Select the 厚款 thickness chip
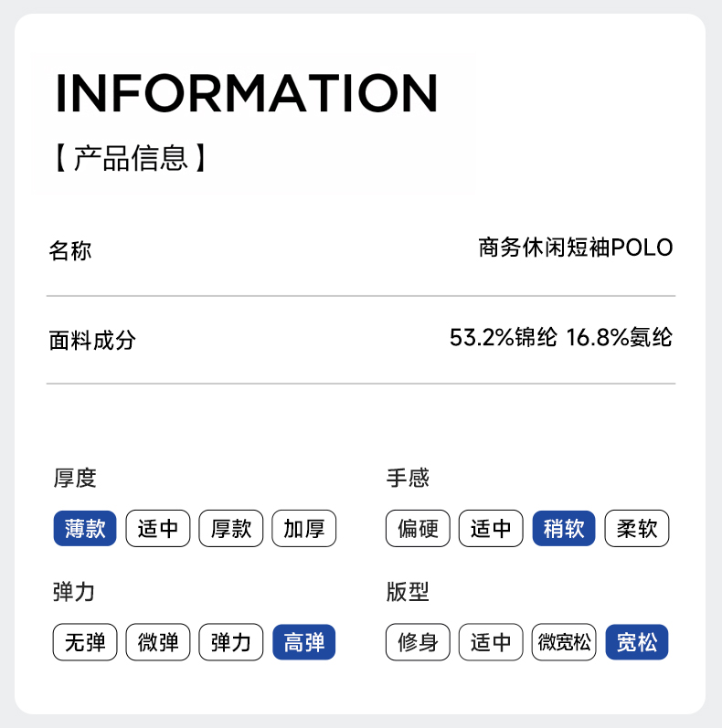This screenshot has height=728, width=722. click(x=231, y=529)
